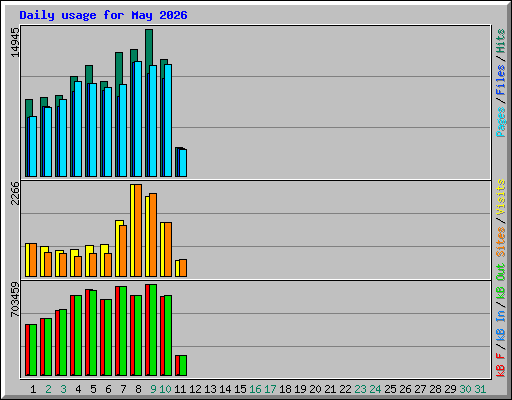512x400 pixels.
Task: Click the cyan Pages bar for day 1
Action: [x=33, y=147]
